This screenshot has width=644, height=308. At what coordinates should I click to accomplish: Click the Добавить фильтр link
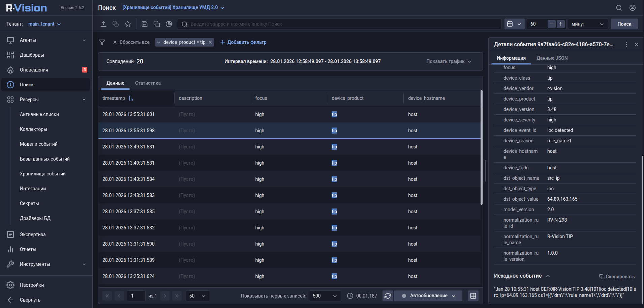point(243,42)
